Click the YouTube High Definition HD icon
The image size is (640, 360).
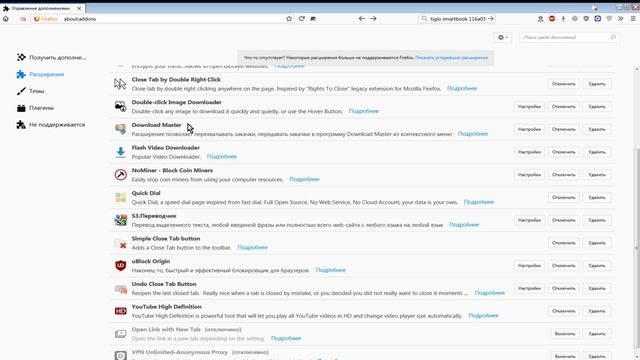click(x=120, y=311)
